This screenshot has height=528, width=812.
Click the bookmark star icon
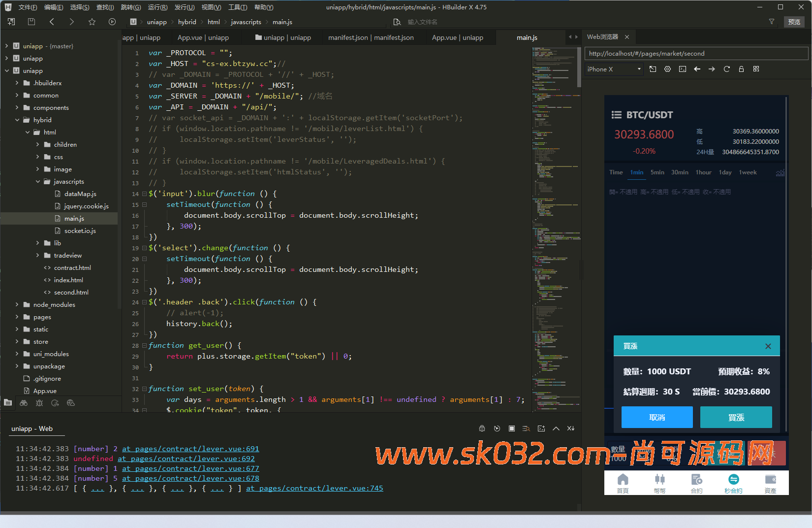click(x=92, y=22)
